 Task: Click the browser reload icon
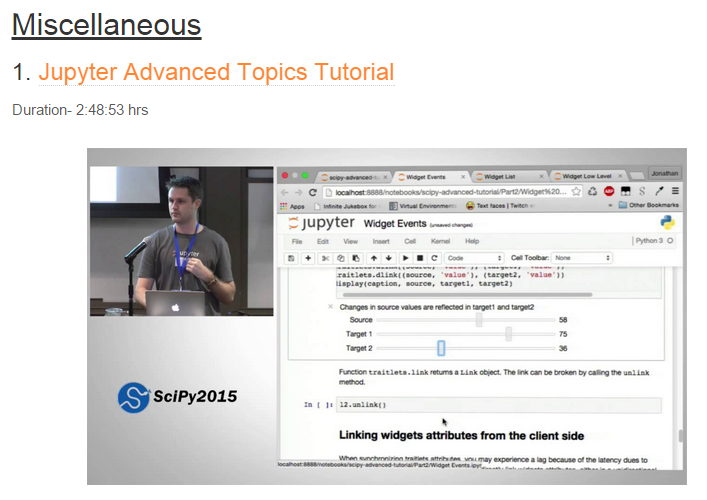tap(312, 192)
